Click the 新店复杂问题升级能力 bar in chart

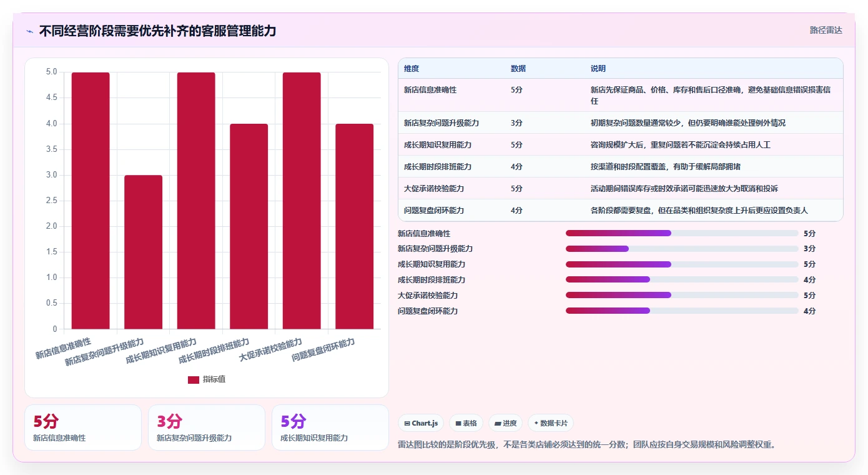click(143, 252)
